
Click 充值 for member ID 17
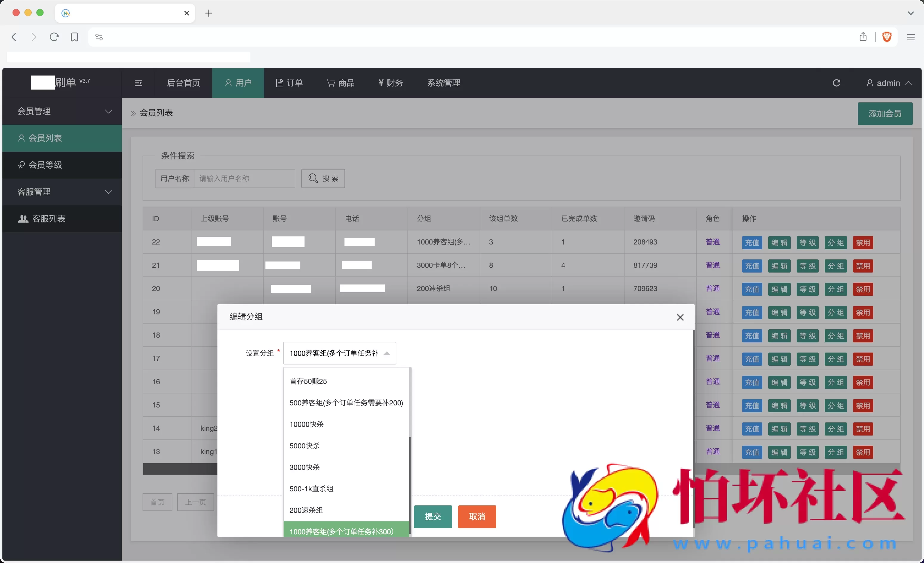tap(752, 359)
